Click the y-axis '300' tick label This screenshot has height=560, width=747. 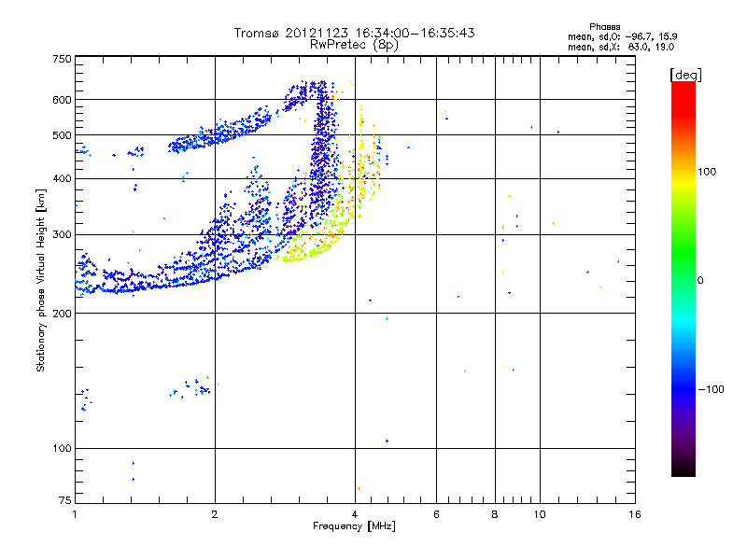tap(62, 234)
